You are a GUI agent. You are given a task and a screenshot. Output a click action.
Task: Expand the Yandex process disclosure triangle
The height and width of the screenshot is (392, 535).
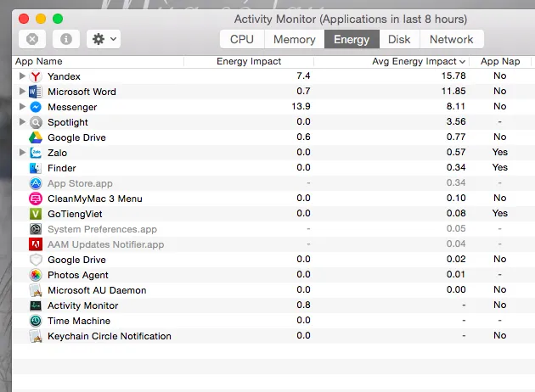click(22, 76)
